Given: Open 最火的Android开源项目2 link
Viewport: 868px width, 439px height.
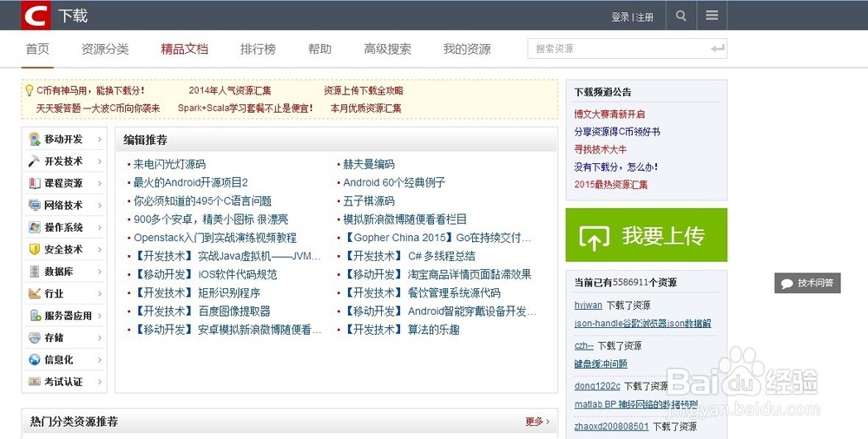Looking at the screenshot, I should (x=190, y=183).
